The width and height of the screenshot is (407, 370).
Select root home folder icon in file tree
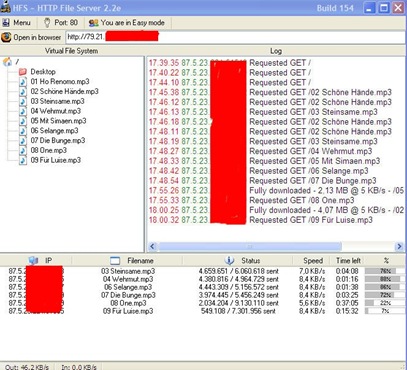[x=7, y=62]
